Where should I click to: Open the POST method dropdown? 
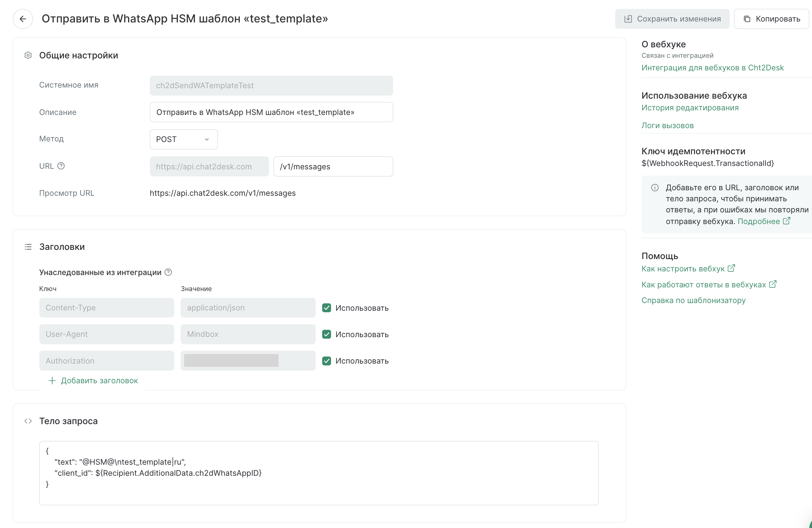click(x=184, y=139)
